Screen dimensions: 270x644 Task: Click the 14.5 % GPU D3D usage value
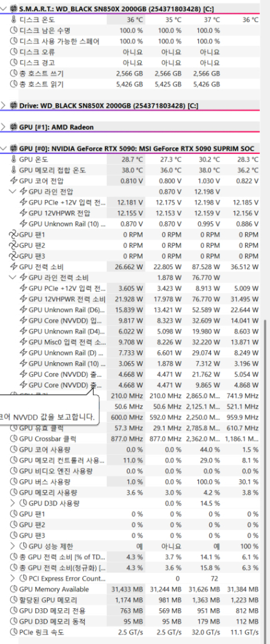[210, 503]
